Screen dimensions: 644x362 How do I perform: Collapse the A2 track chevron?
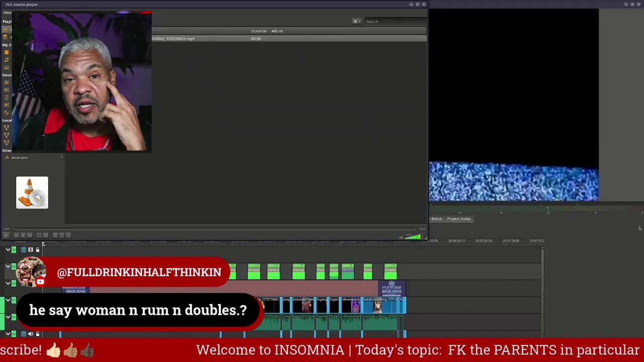click(x=8, y=334)
